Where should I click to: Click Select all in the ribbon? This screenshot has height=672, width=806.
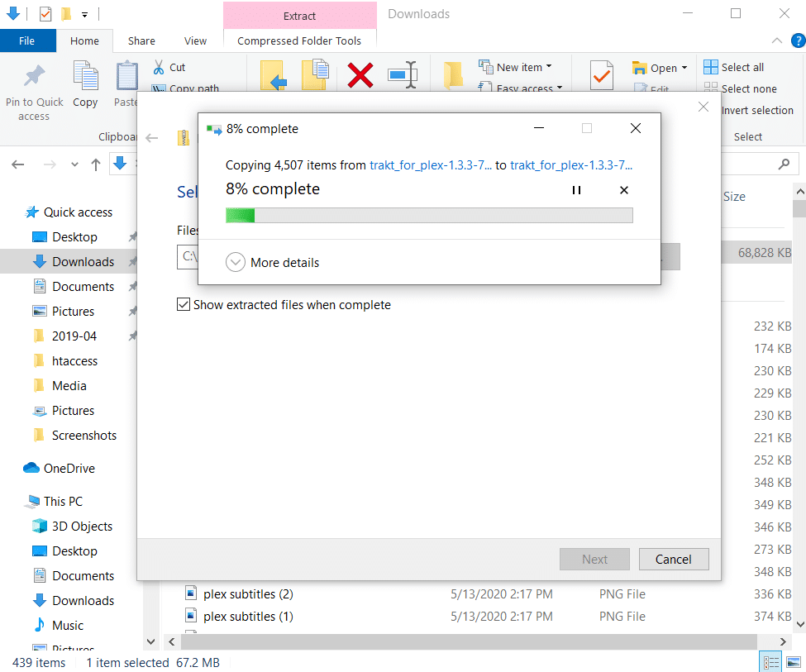pos(733,67)
